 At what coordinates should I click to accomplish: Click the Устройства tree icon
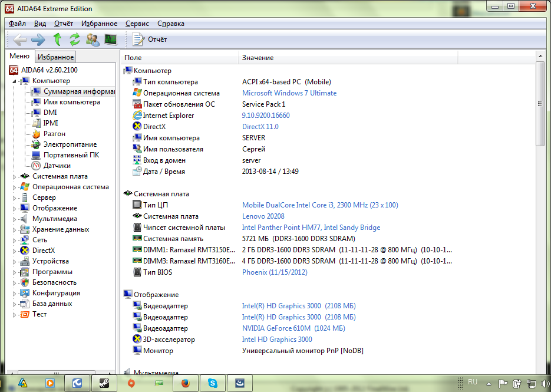[25, 261]
